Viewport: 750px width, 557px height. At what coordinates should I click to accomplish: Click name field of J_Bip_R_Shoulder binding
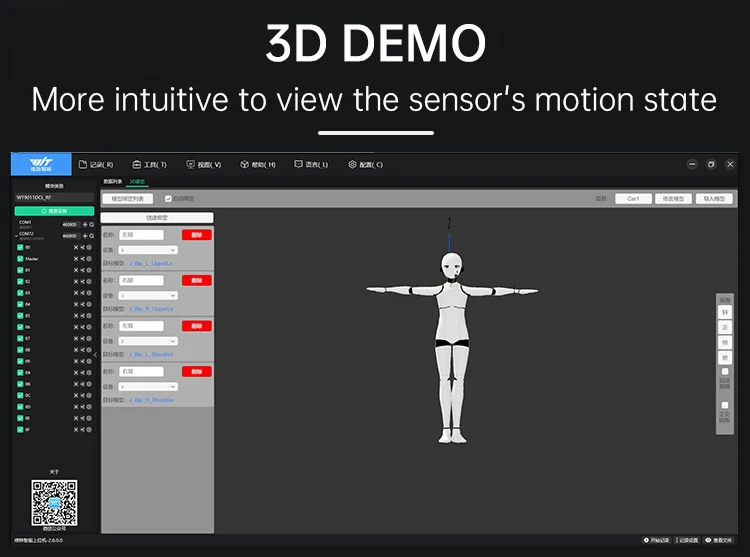(x=141, y=371)
